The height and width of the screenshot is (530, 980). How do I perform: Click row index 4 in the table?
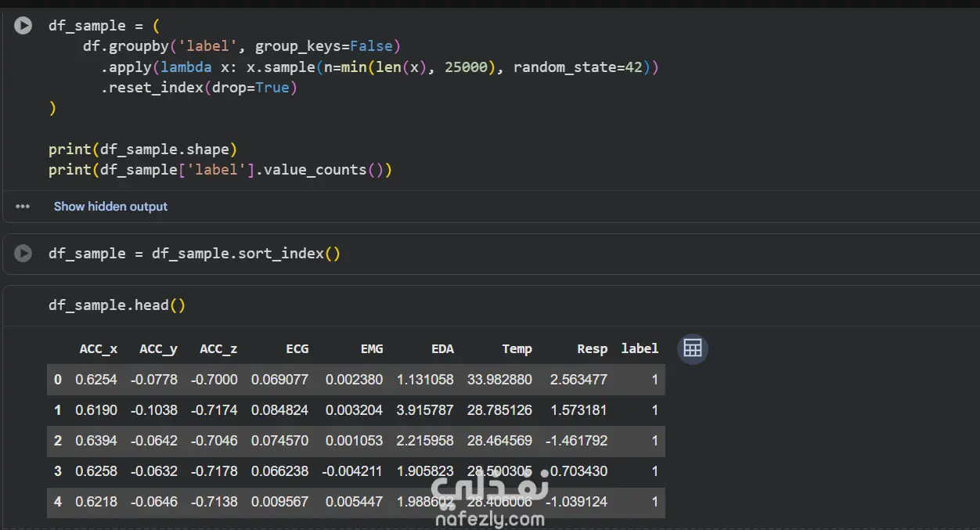click(58, 502)
